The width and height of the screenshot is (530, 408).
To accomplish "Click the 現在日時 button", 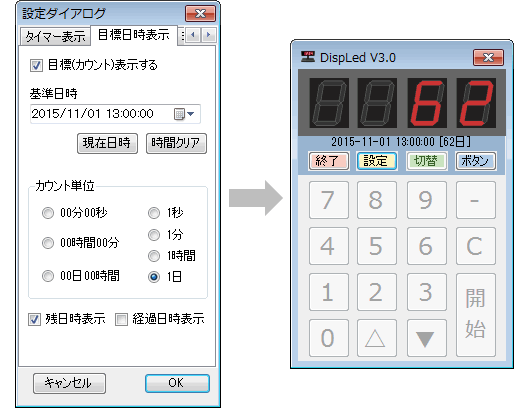I will pyautogui.click(x=107, y=143).
